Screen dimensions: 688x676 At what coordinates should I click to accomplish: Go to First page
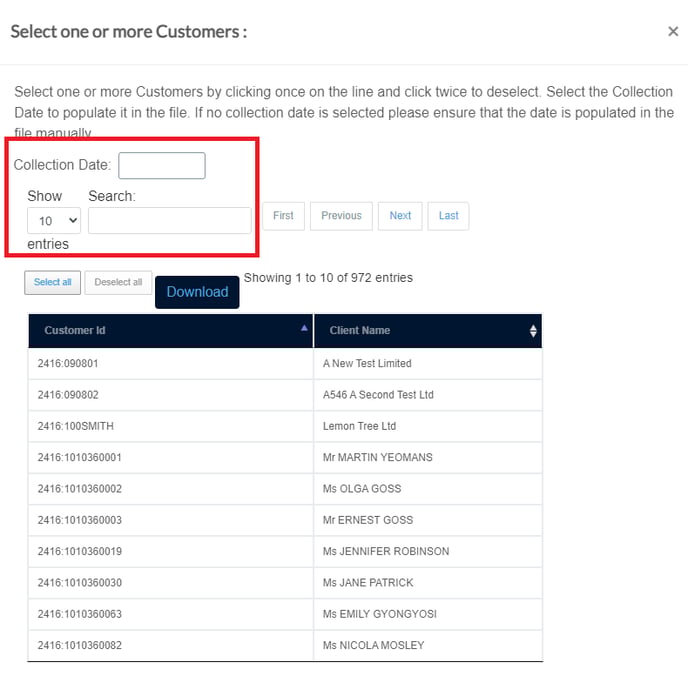pyautogui.click(x=283, y=216)
